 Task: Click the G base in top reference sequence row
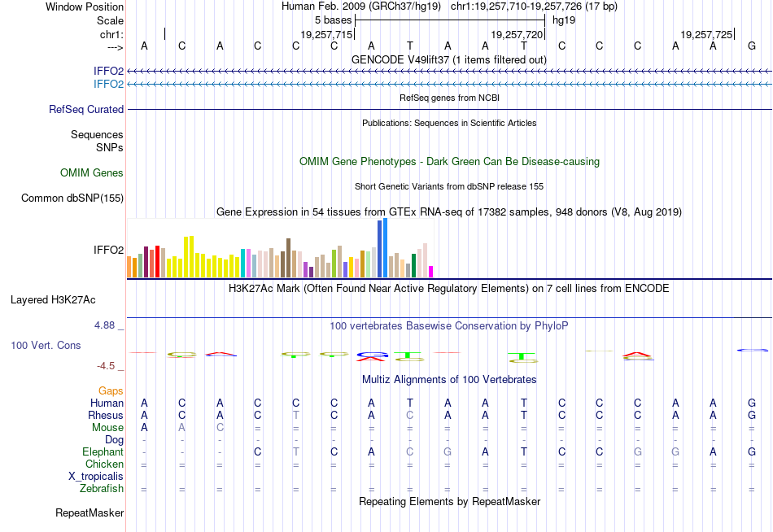pyautogui.click(x=752, y=46)
